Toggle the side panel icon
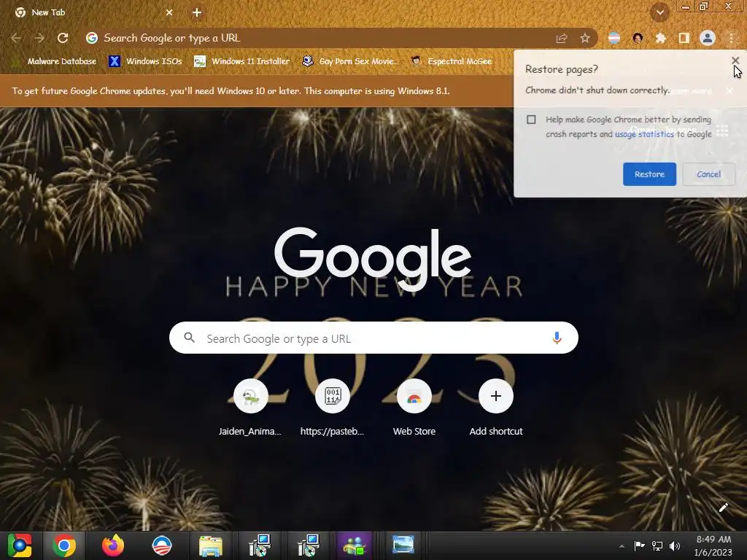 tap(684, 38)
